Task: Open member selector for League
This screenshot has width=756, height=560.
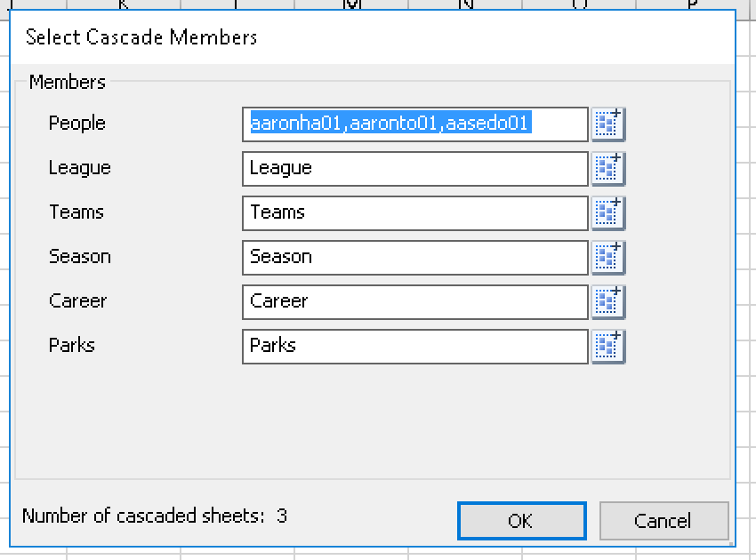Action: pyautogui.click(x=608, y=168)
